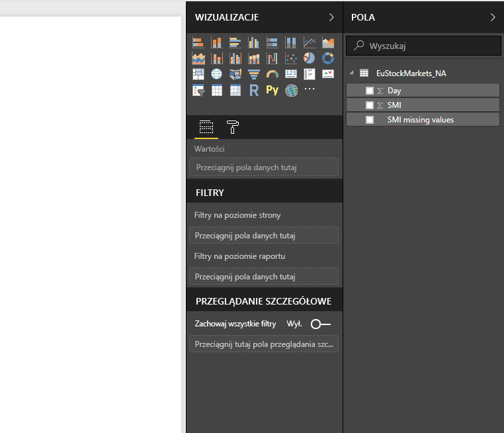The image size is (504, 433).
Task: Add a Table visual
Action: [x=217, y=91]
